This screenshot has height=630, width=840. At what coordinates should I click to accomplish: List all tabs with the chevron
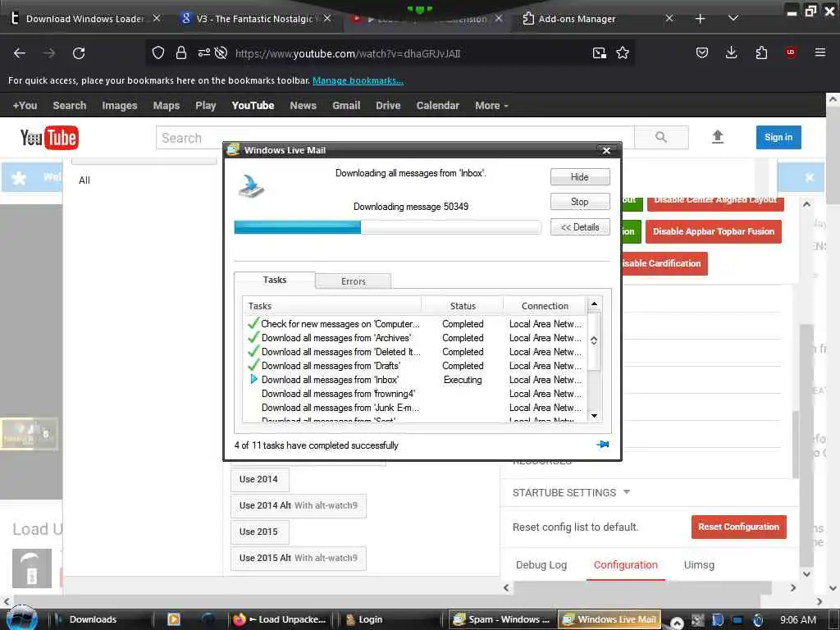coord(733,19)
